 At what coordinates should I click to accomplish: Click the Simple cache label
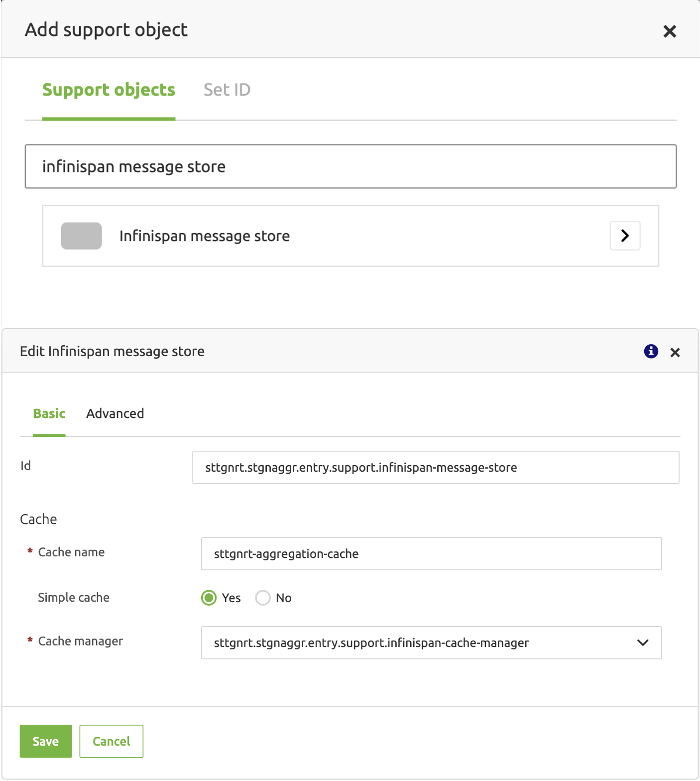tap(74, 597)
